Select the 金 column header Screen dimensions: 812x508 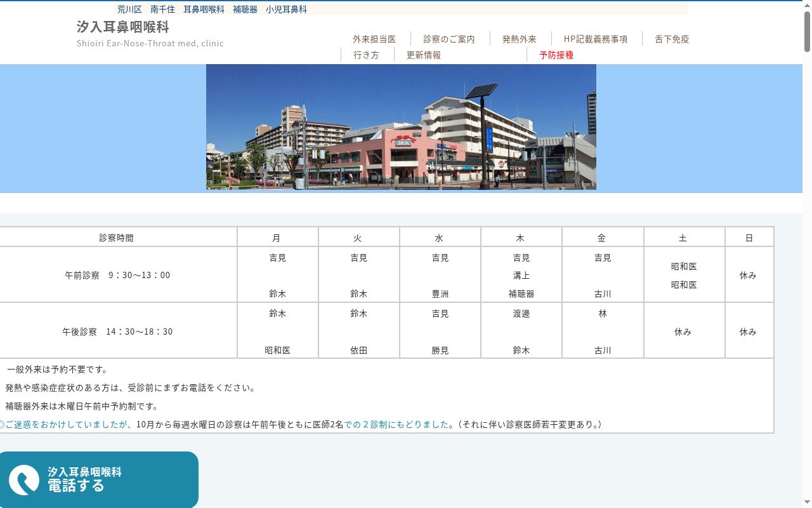603,237
